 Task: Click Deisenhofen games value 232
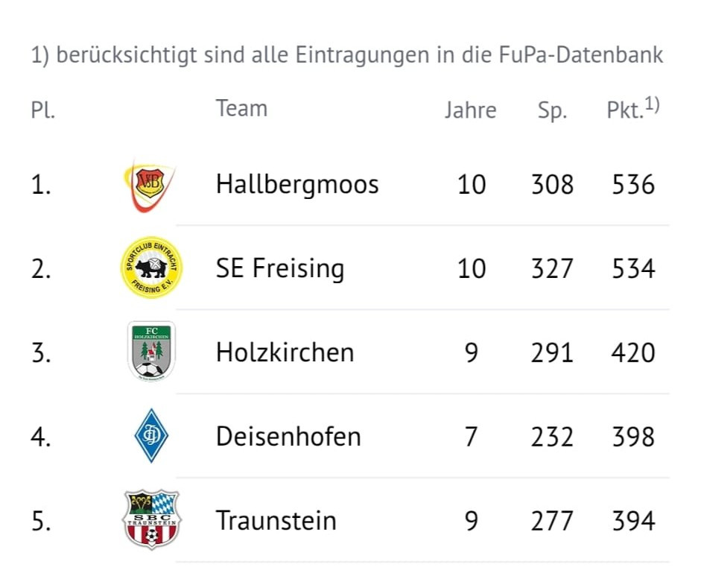pyautogui.click(x=552, y=436)
